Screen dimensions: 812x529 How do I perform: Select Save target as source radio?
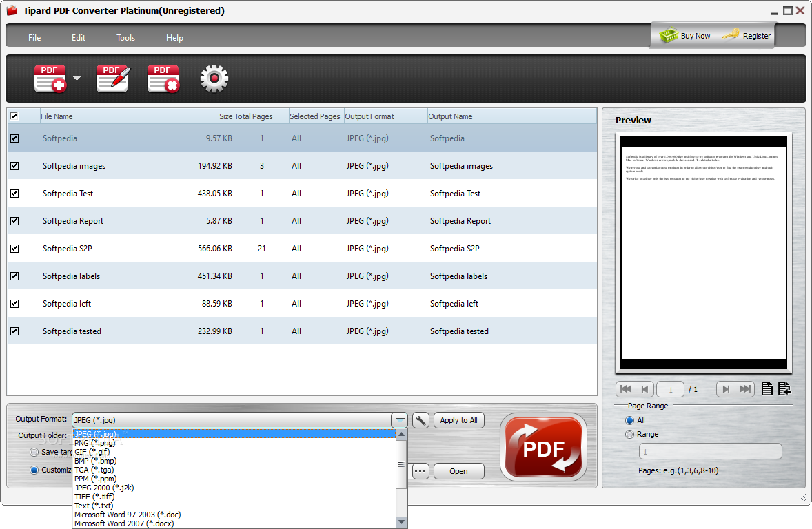pyautogui.click(x=34, y=453)
